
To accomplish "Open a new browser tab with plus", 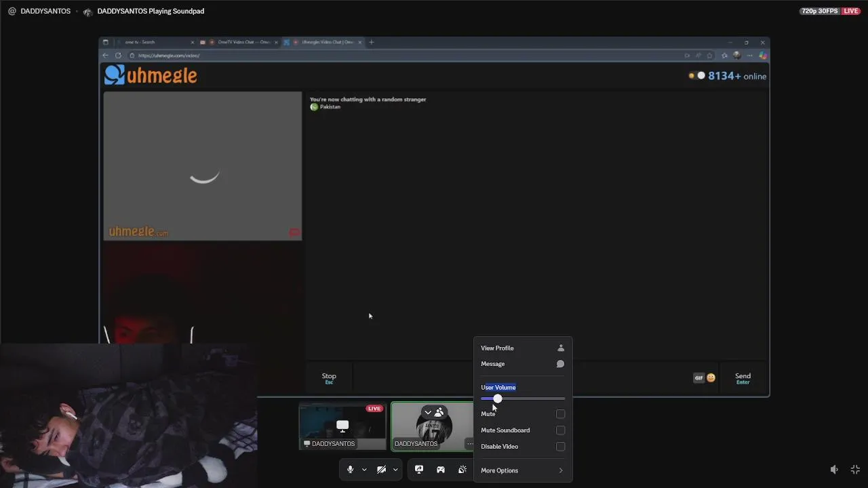I will [x=371, y=42].
